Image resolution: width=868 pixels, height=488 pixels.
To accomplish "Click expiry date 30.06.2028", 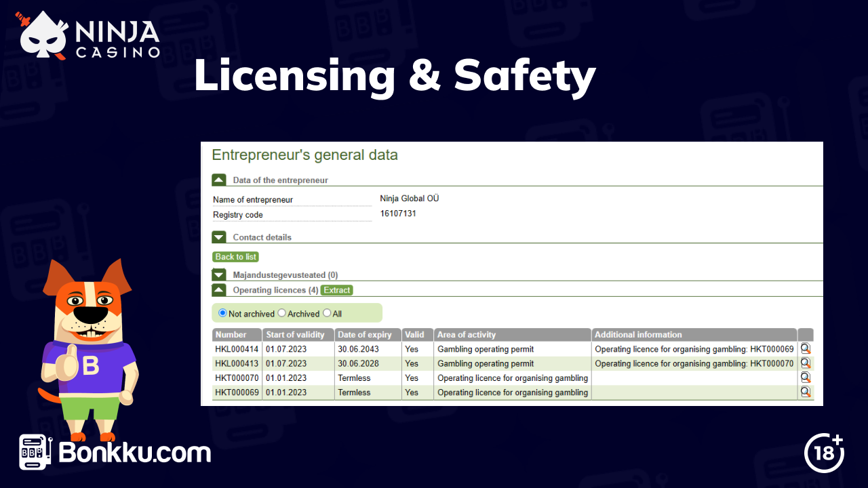I will point(358,363).
